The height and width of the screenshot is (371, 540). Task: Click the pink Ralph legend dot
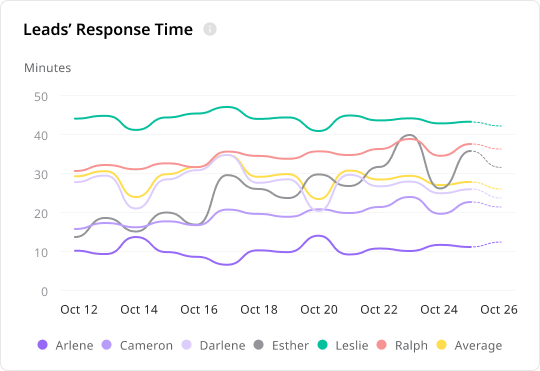(x=382, y=345)
